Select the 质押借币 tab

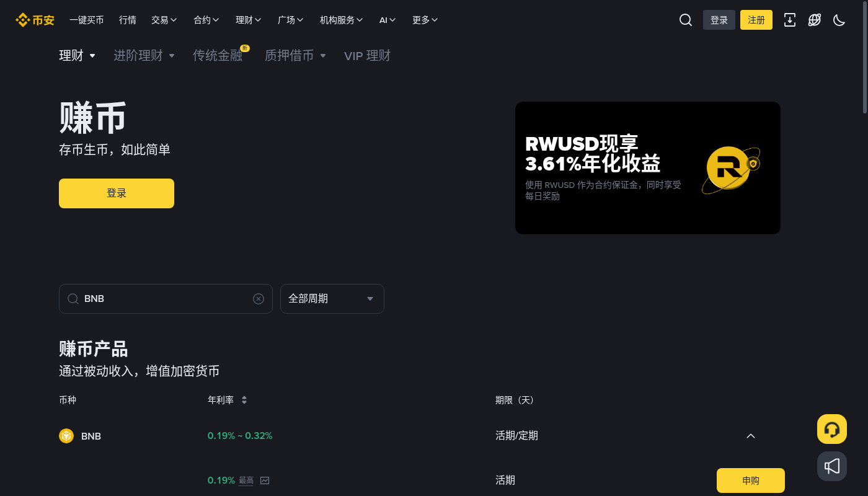pyautogui.click(x=295, y=56)
